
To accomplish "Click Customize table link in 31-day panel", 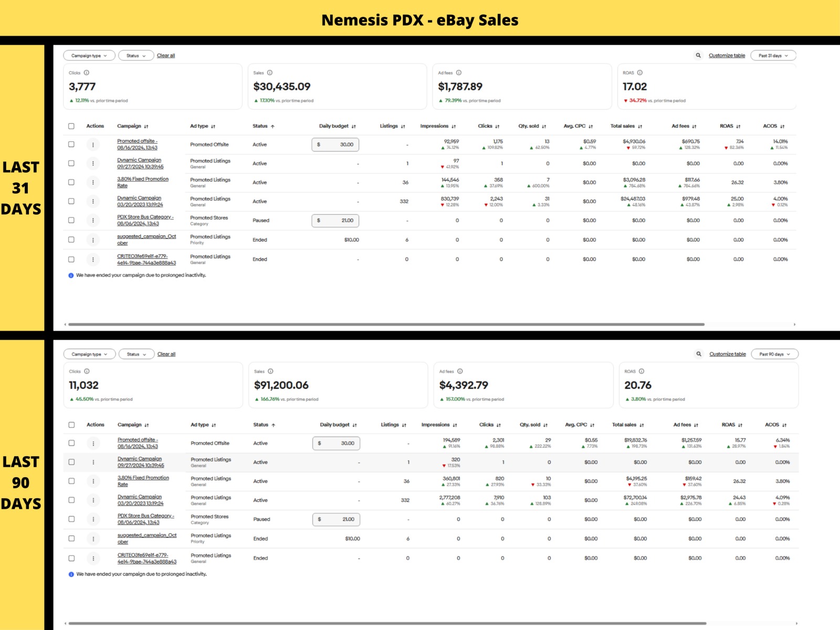I will pos(727,56).
